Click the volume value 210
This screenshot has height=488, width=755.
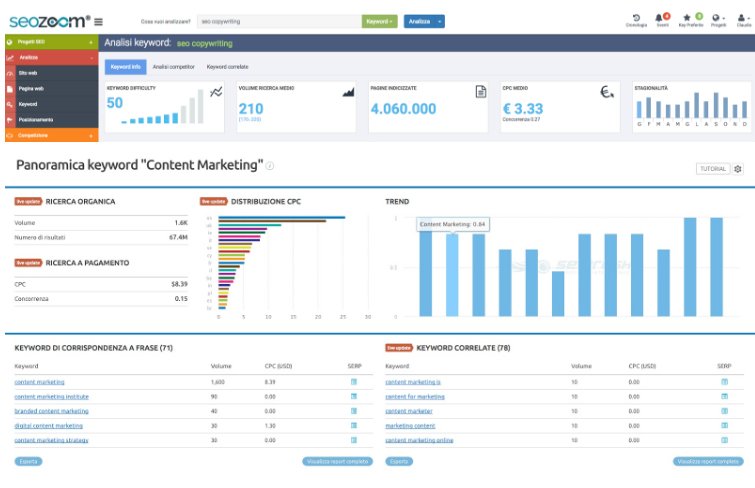(x=251, y=109)
